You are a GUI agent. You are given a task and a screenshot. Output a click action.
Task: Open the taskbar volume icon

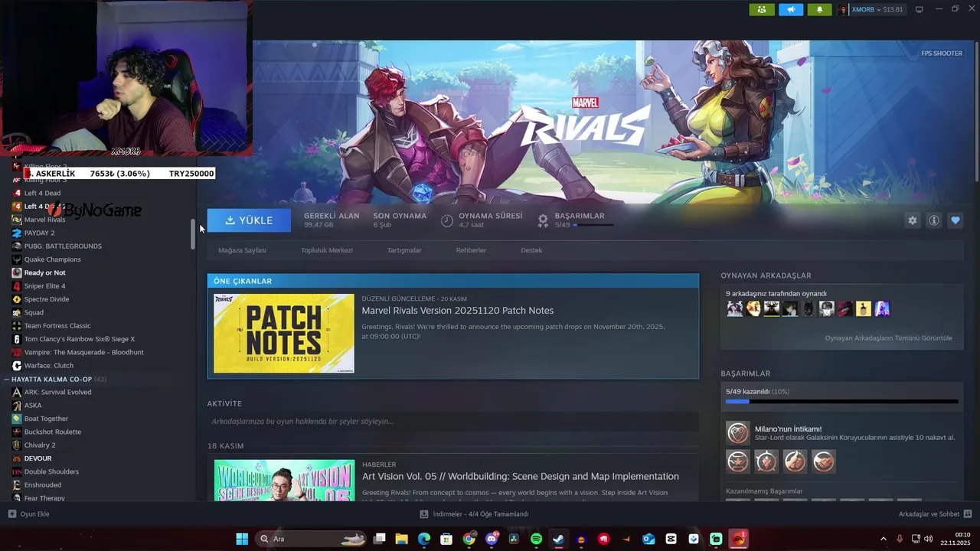pos(929,539)
